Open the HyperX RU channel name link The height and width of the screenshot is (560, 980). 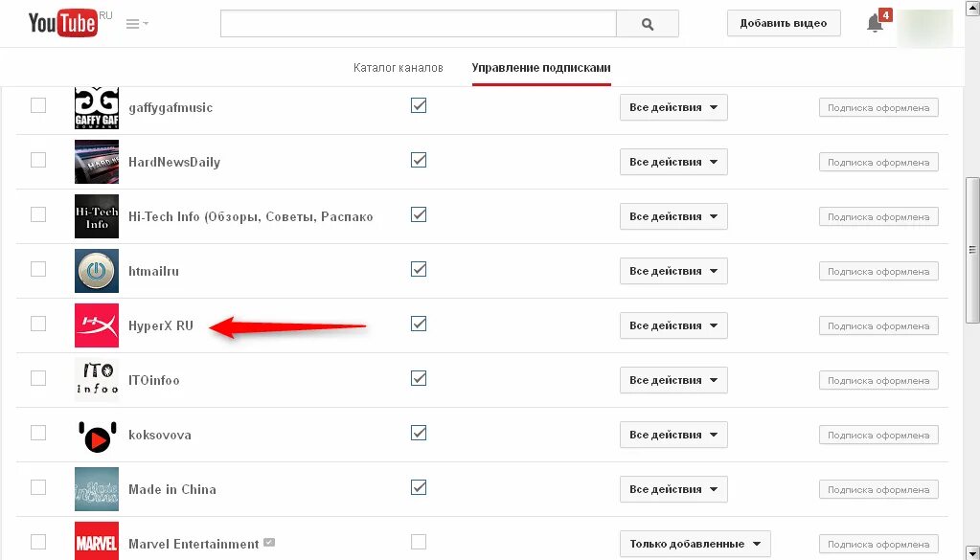tap(161, 325)
